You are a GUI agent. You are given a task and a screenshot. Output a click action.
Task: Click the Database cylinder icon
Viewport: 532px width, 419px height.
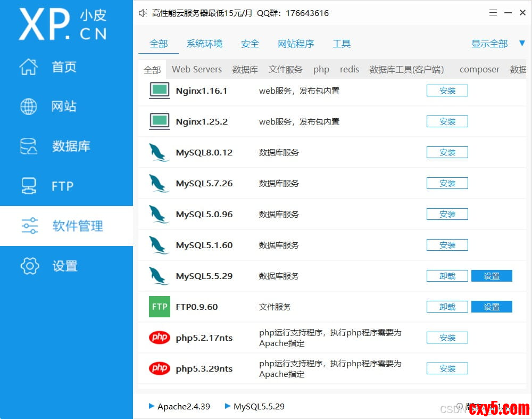(x=29, y=146)
